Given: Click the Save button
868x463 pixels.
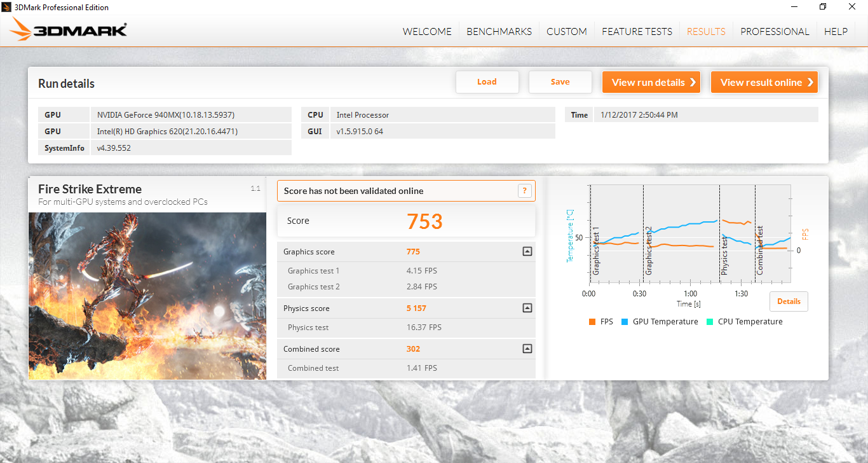Looking at the screenshot, I should coord(560,82).
